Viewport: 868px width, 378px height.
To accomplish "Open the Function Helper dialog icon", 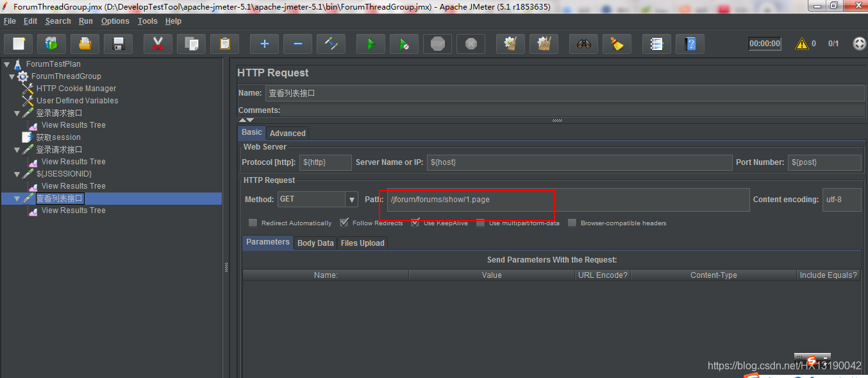I will tap(656, 44).
